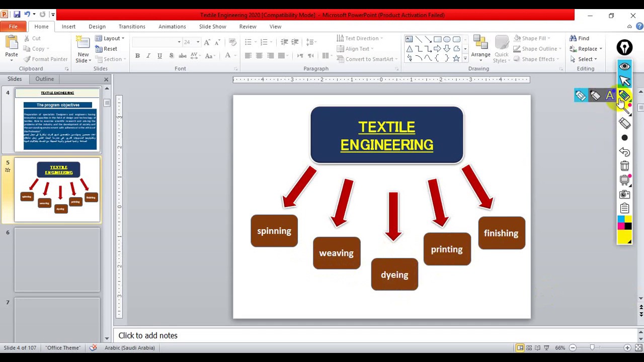Image resolution: width=644 pixels, height=362 pixels.
Task: Click the Save icon in quick access toolbar
Action: [17, 15]
